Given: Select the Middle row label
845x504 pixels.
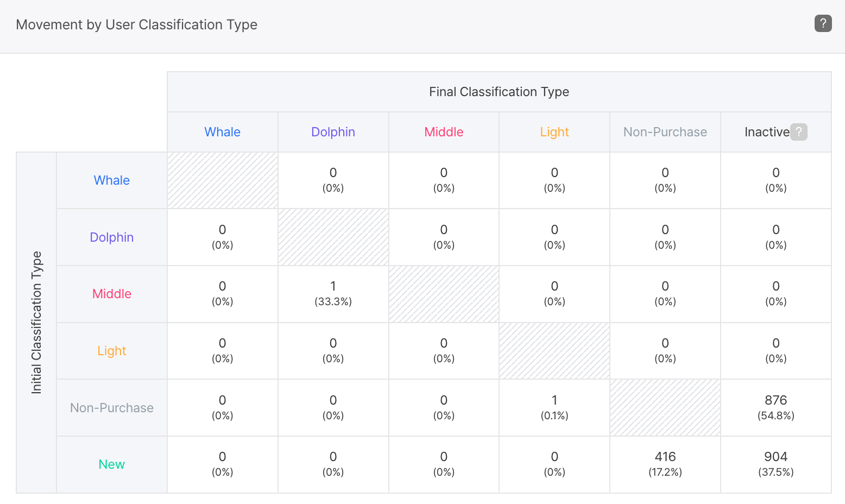Looking at the screenshot, I should pyautogui.click(x=111, y=294).
